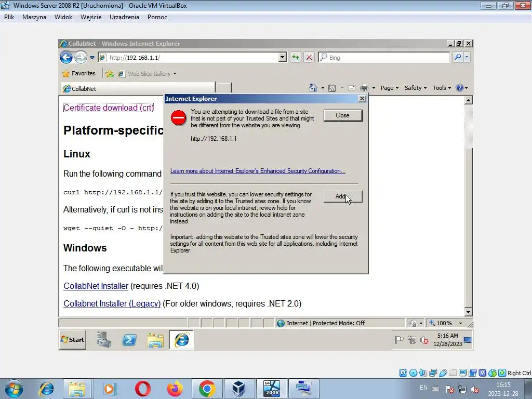Open the Urządzenia menu
This screenshot has height=399, width=532.
tap(124, 17)
